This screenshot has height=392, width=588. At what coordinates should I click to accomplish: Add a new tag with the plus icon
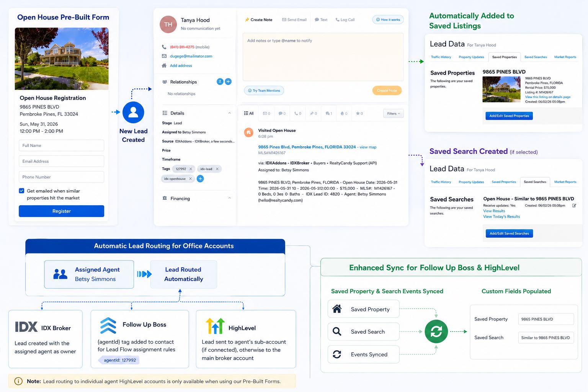200,179
